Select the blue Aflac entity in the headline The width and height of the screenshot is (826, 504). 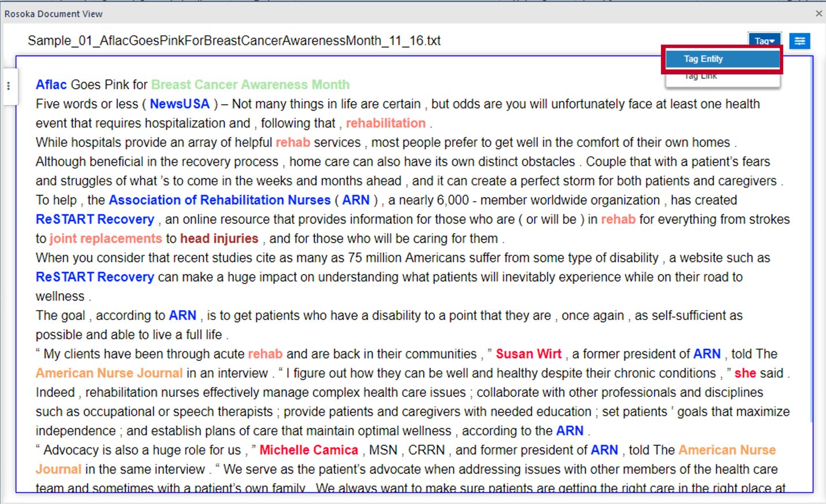51,85
